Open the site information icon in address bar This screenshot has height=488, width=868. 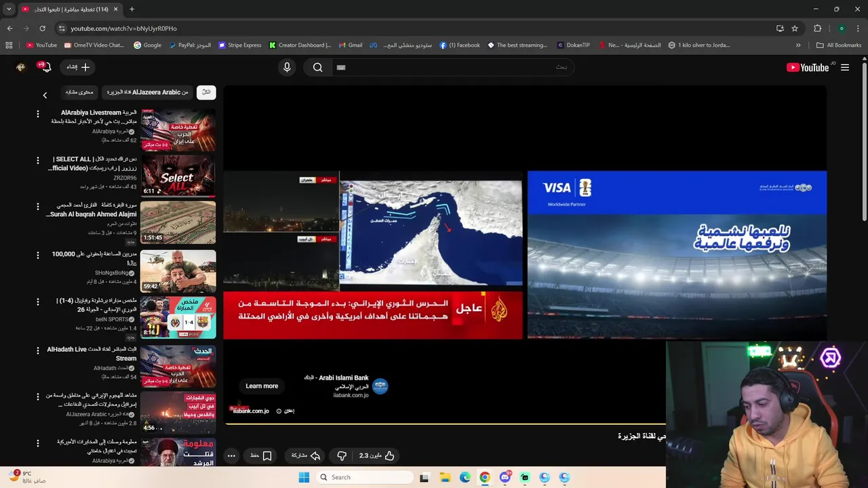(x=62, y=28)
